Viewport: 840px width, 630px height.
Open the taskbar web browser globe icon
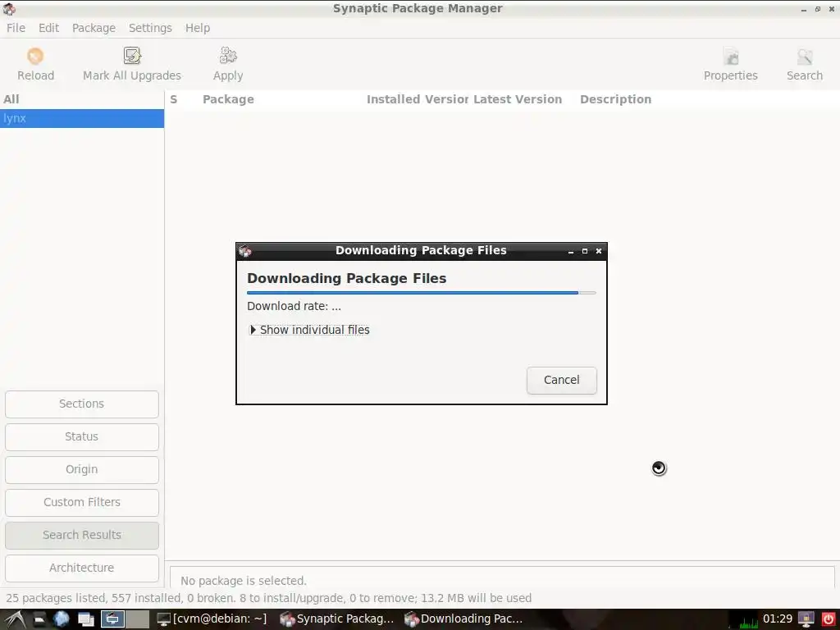[62, 619]
